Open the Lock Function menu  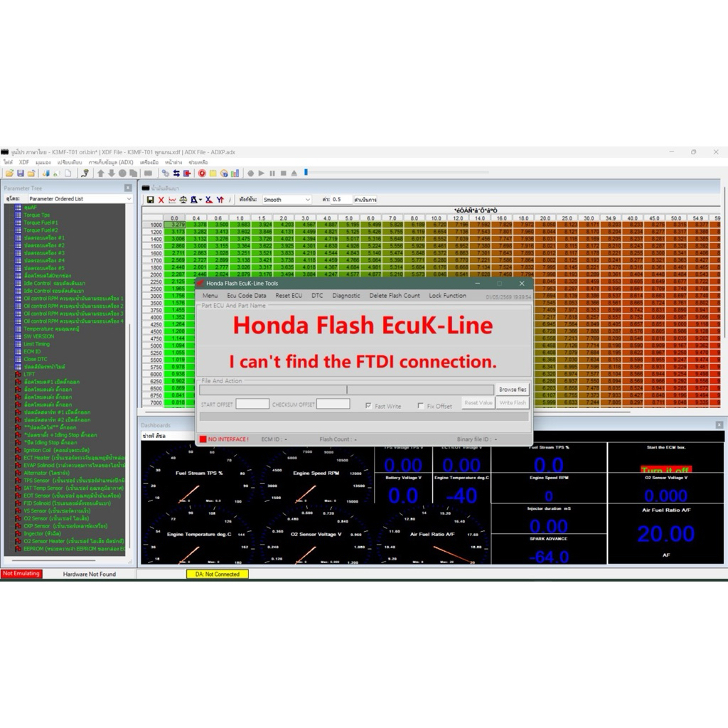pyautogui.click(x=448, y=295)
